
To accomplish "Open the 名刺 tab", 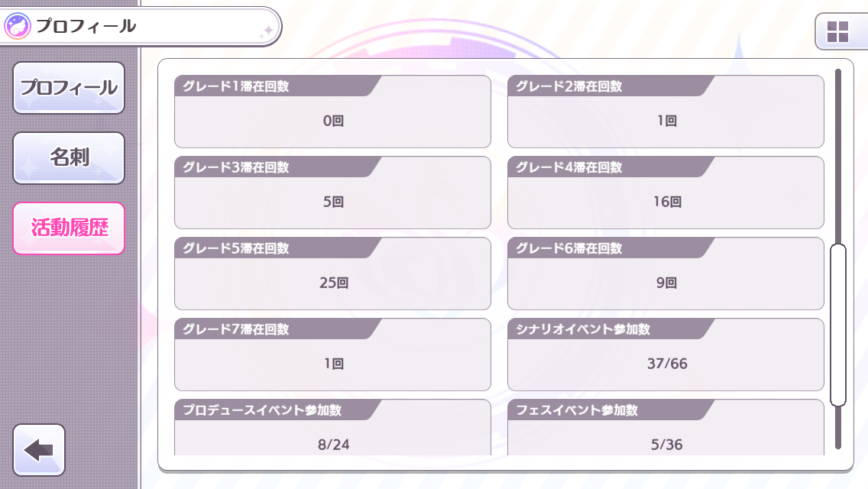I will pyautogui.click(x=69, y=157).
